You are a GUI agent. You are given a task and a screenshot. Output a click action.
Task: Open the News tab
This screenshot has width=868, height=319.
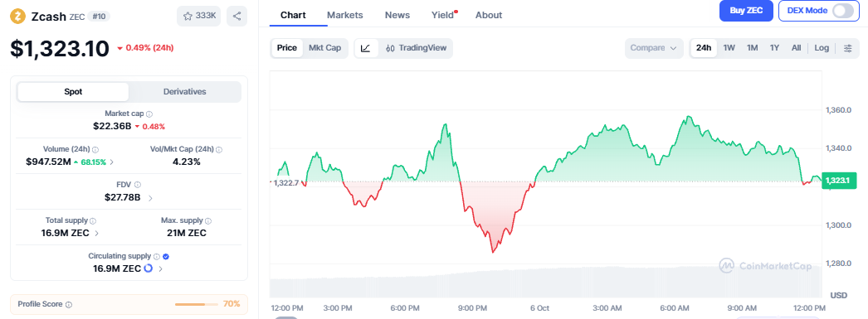point(397,15)
